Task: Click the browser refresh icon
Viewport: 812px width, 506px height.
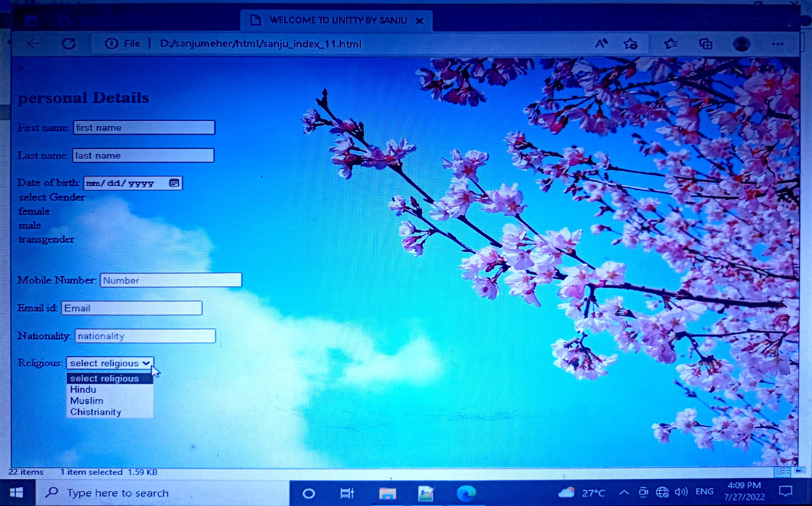Action: click(69, 44)
